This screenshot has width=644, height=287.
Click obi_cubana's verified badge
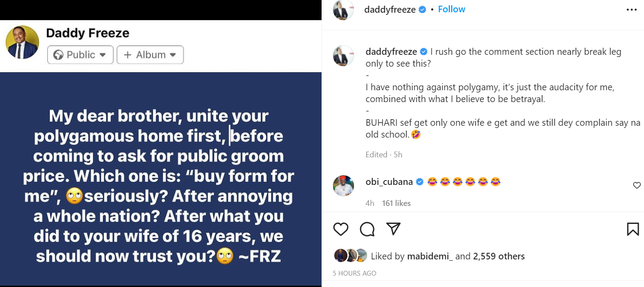(419, 182)
